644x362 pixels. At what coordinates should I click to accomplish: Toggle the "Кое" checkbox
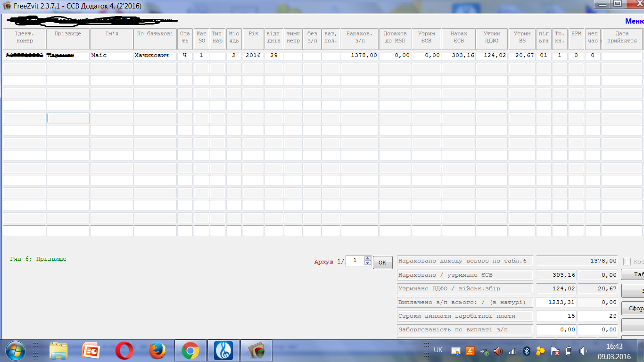[x=627, y=262]
